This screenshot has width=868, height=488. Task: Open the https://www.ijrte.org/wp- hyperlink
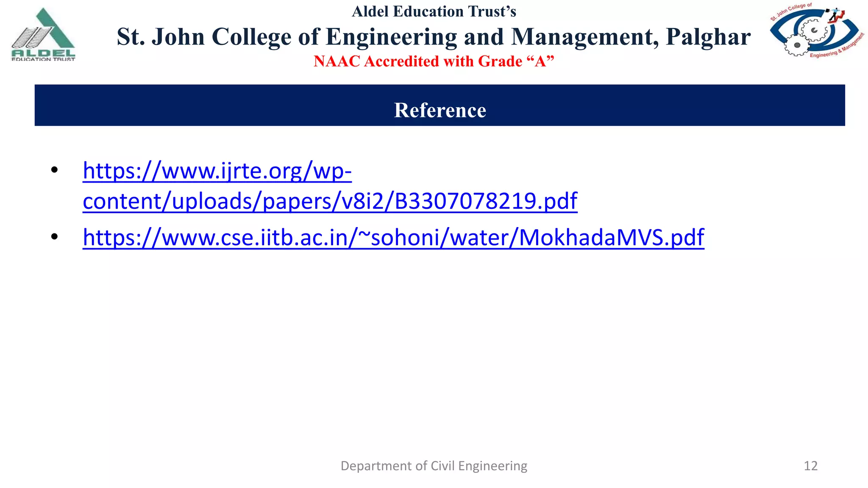pyautogui.click(x=217, y=171)
